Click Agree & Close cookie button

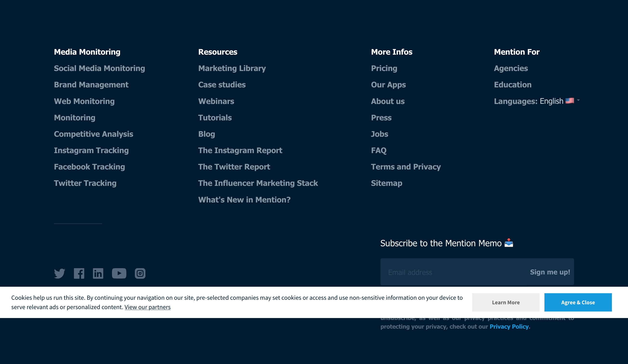click(578, 302)
